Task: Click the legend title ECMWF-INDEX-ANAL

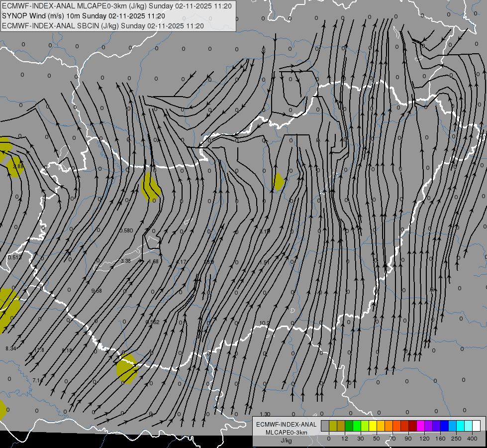Action: [x=286, y=425]
